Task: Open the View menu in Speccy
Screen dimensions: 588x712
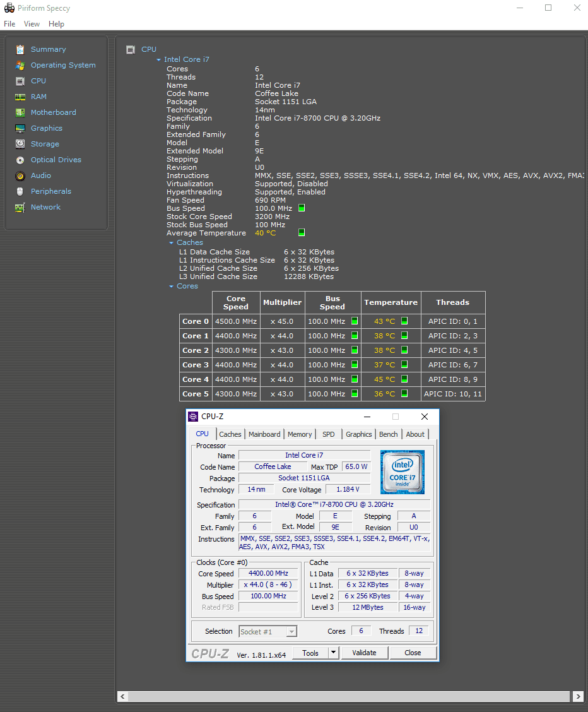Action: tap(32, 24)
